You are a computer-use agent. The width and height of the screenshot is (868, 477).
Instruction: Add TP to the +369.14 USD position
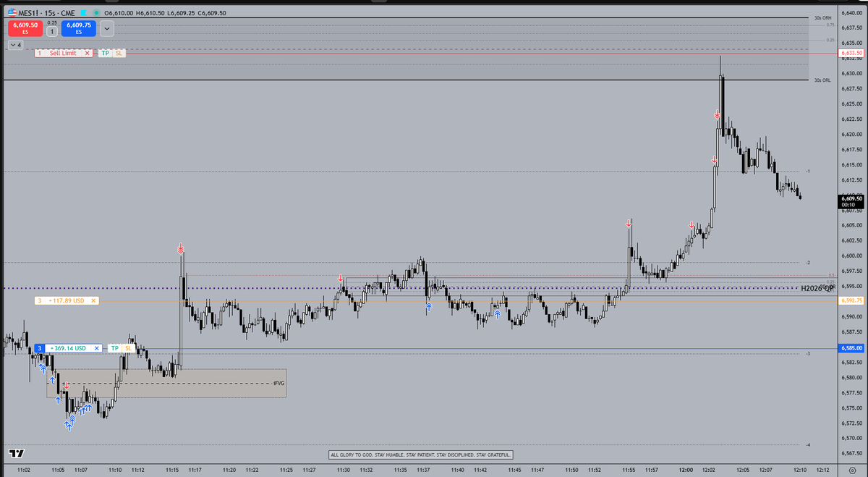point(114,348)
